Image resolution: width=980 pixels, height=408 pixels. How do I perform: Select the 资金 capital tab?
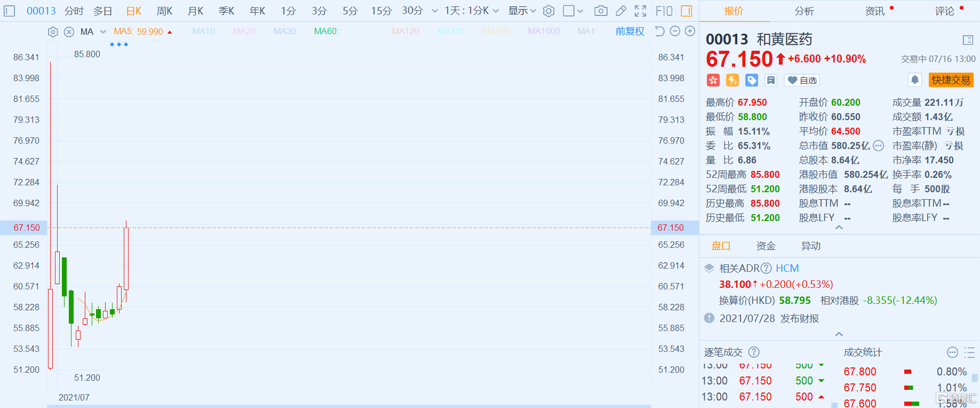(766, 246)
